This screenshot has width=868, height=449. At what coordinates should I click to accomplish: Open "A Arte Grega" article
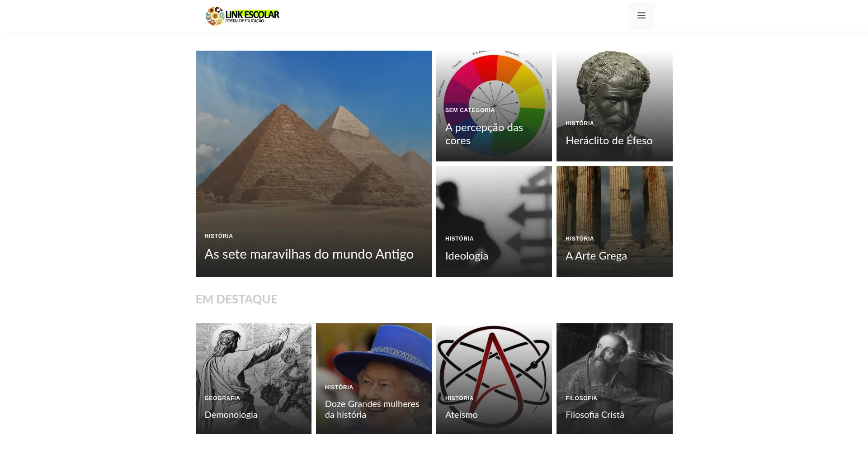(596, 256)
